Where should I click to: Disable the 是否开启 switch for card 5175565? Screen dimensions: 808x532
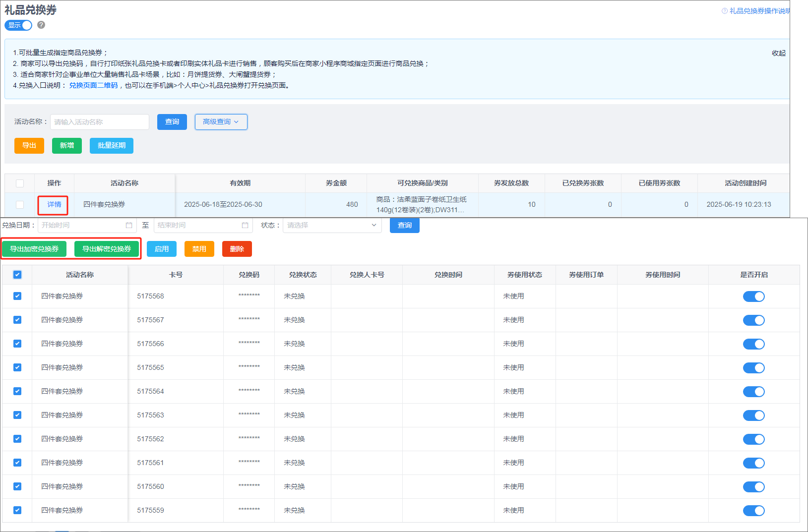click(x=753, y=368)
